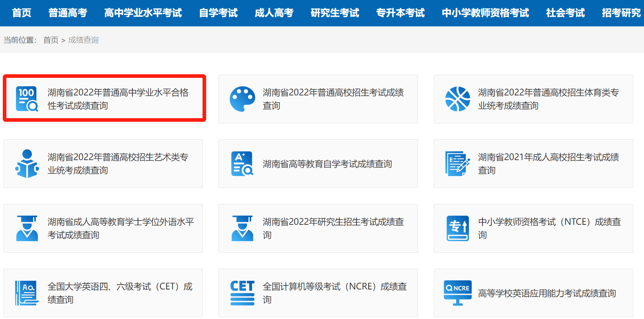
Task: Click the reading student icon for 艺术类专业统考
Action: click(27, 163)
